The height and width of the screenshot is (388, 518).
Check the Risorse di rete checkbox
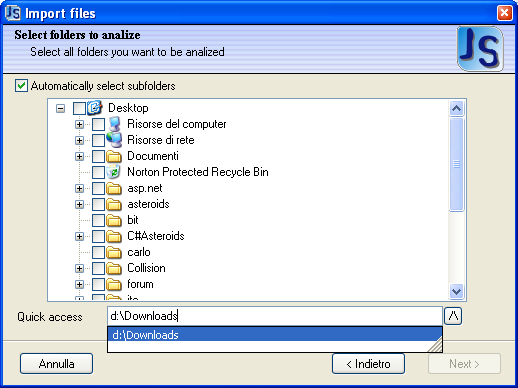click(x=98, y=140)
